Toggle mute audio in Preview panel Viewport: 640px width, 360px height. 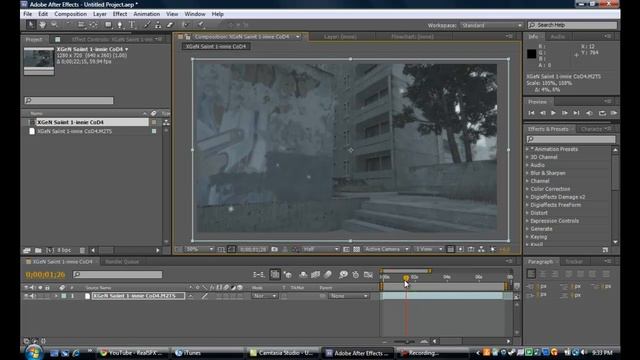[x=589, y=113]
